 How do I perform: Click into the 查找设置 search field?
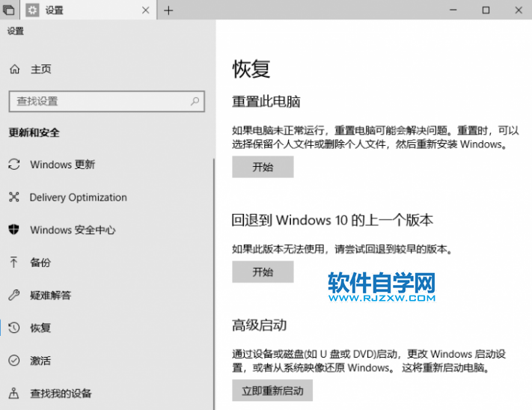coord(107,101)
